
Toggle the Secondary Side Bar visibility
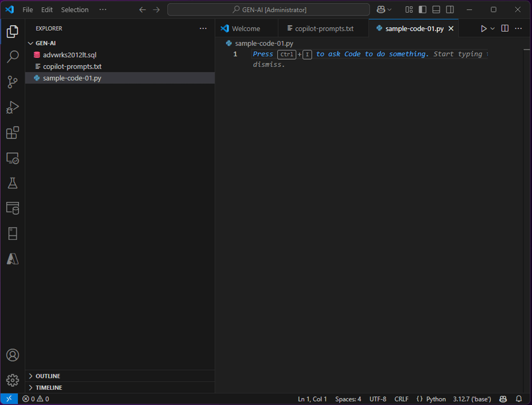[450, 9]
